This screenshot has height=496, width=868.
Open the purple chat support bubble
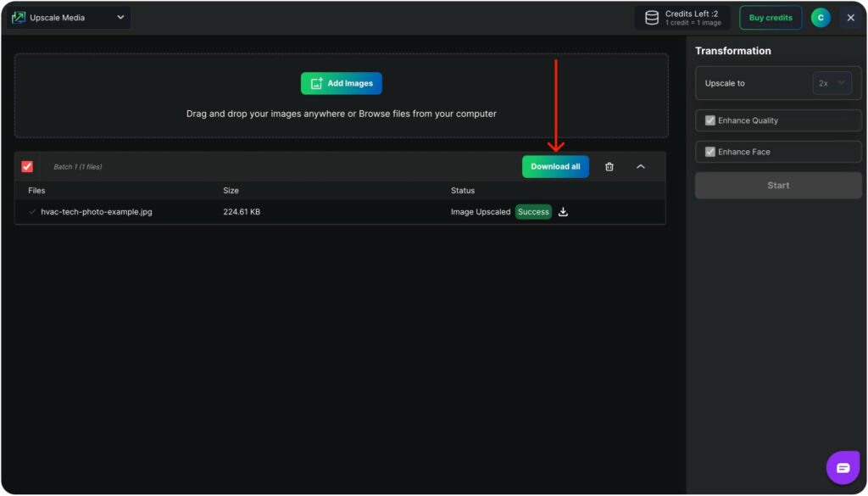click(x=843, y=468)
